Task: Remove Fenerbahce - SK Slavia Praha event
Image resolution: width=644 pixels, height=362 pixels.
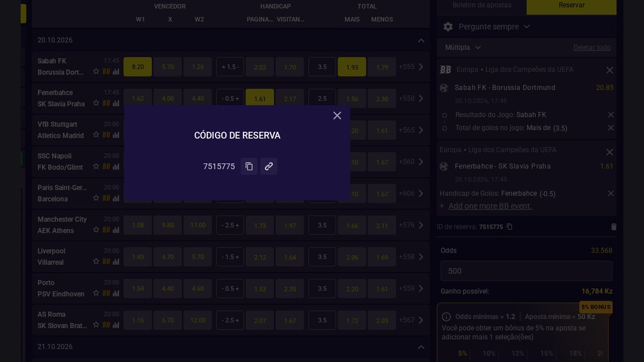Action: pyautogui.click(x=609, y=152)
